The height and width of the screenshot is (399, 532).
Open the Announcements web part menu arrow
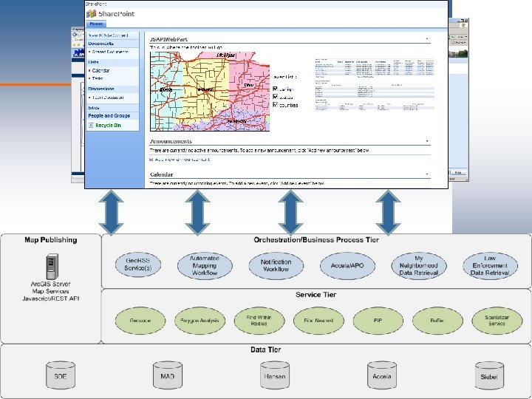tap(427, 141)
